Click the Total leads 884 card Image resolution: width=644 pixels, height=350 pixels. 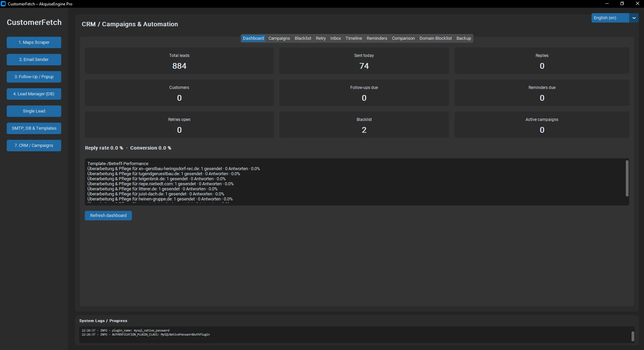click(x=179, y=61)
